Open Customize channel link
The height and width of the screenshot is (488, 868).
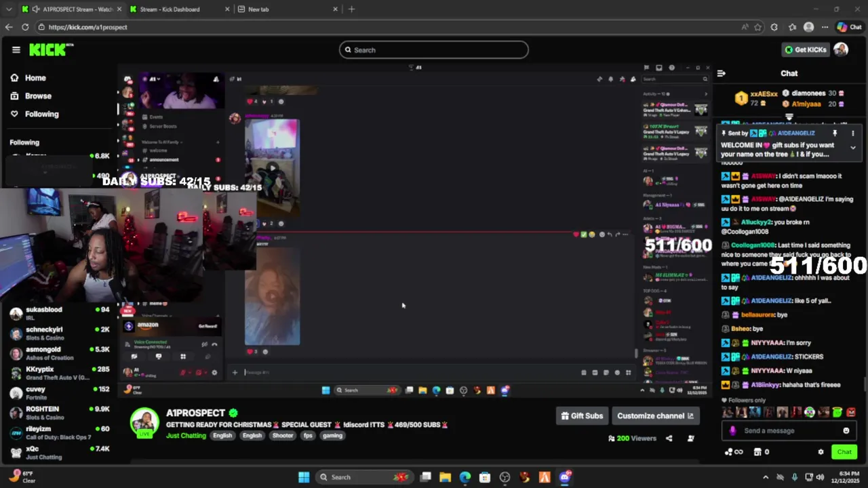point(655,416)
